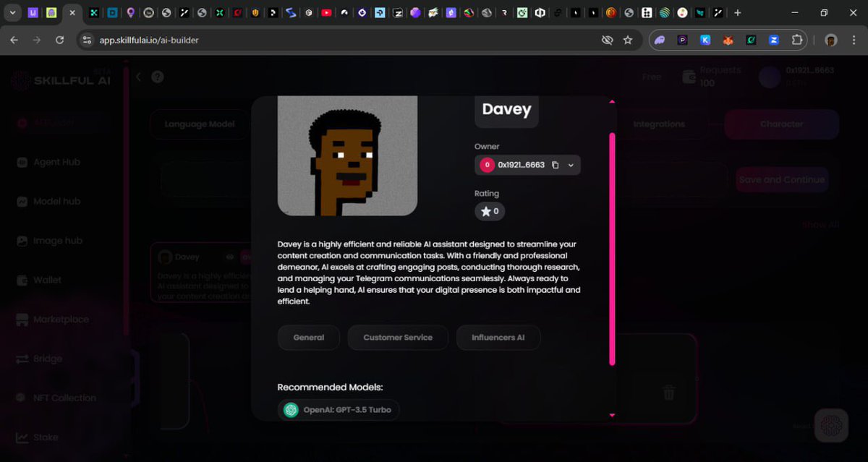Click the Requests wallet icon in header

[689, 77]
